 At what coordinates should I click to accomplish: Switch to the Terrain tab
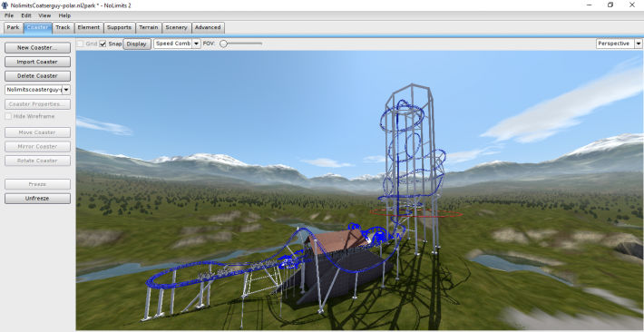pos(148,27)
